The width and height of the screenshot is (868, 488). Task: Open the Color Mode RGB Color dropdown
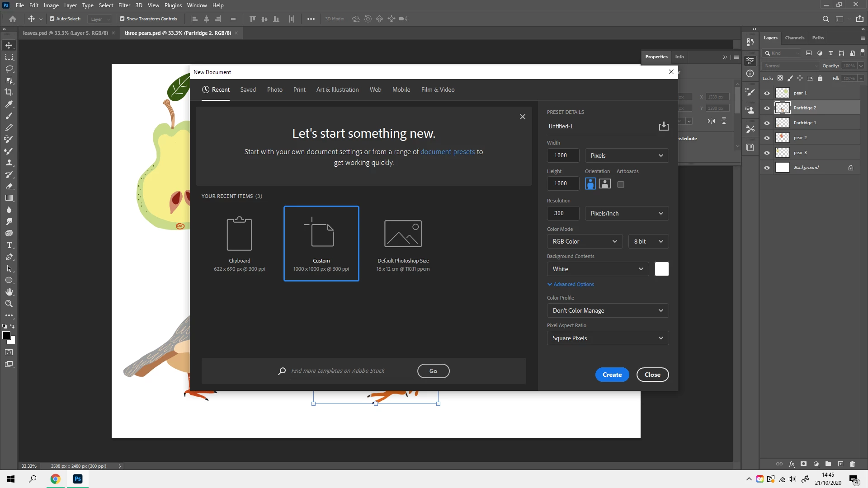click(x=584, y=241)
